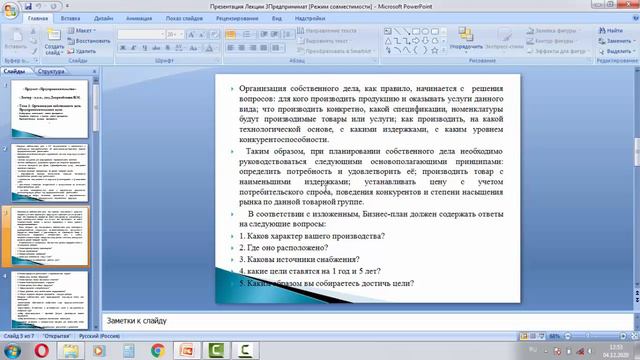
Task: Increase font size with the large A icon
Action: pos(191,35)
